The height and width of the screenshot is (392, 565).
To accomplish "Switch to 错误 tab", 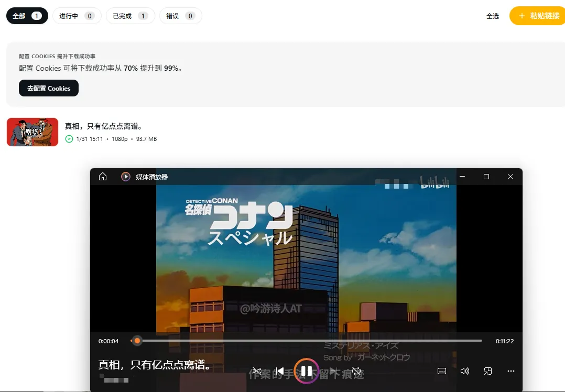I will [x=180, y=16].
